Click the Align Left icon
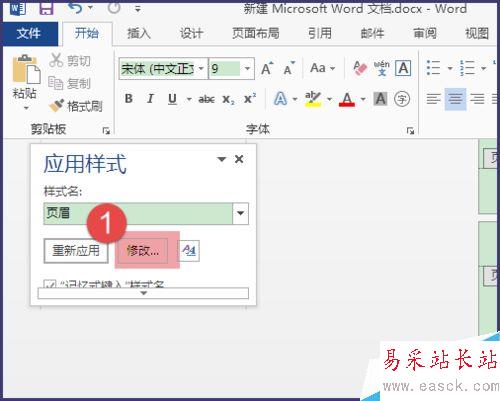This screenshot has width=500, height=401. [x=434, y=99]
